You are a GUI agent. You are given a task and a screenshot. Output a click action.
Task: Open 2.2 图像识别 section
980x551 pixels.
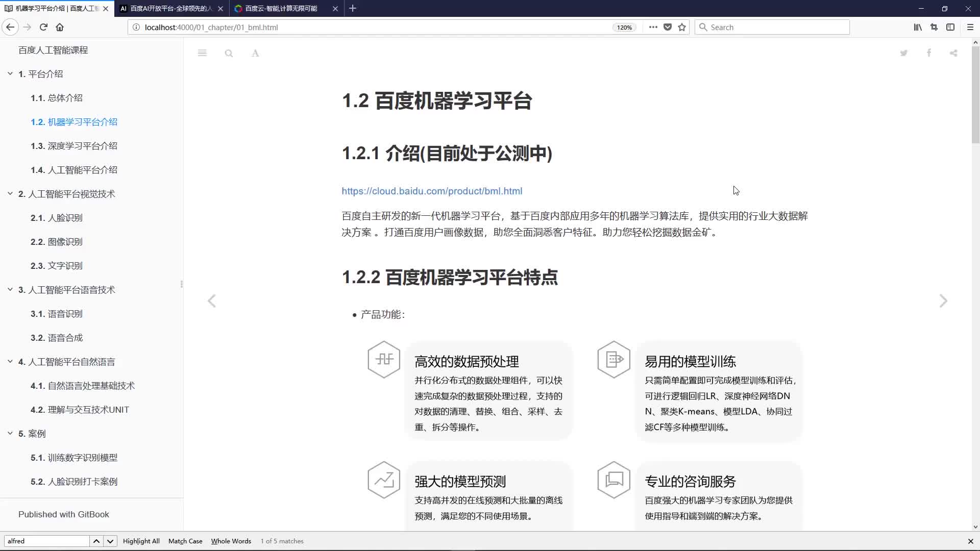(56, 242)
